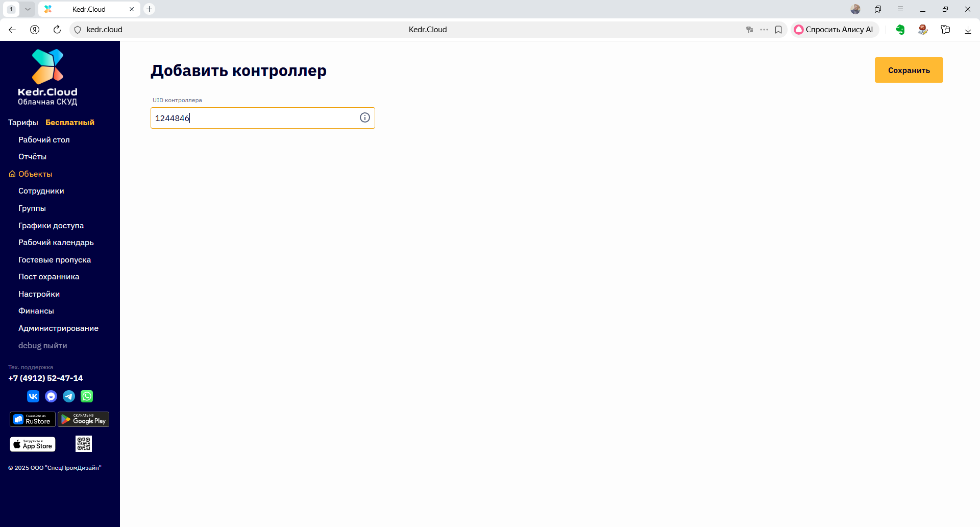Image resolution: width=980 pixels, height=527 pixels.
Task: Open browser downloads icon
Action: click(x=968, y=30)
